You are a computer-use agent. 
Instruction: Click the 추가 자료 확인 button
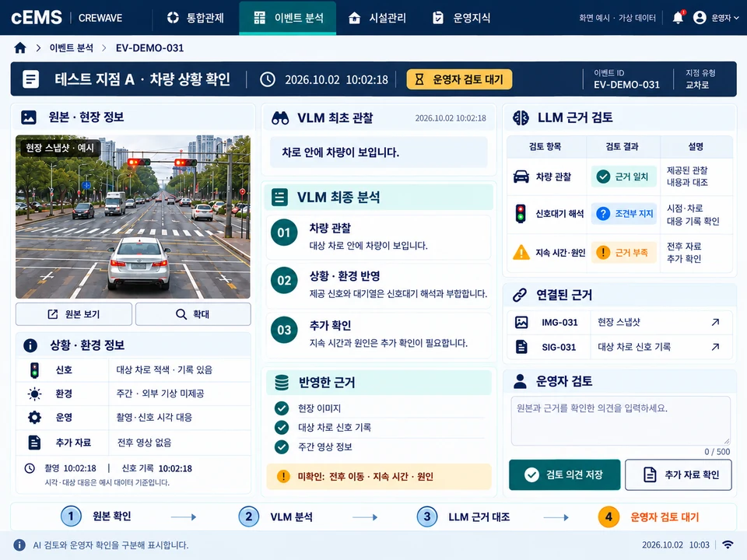tap(679, 474)
